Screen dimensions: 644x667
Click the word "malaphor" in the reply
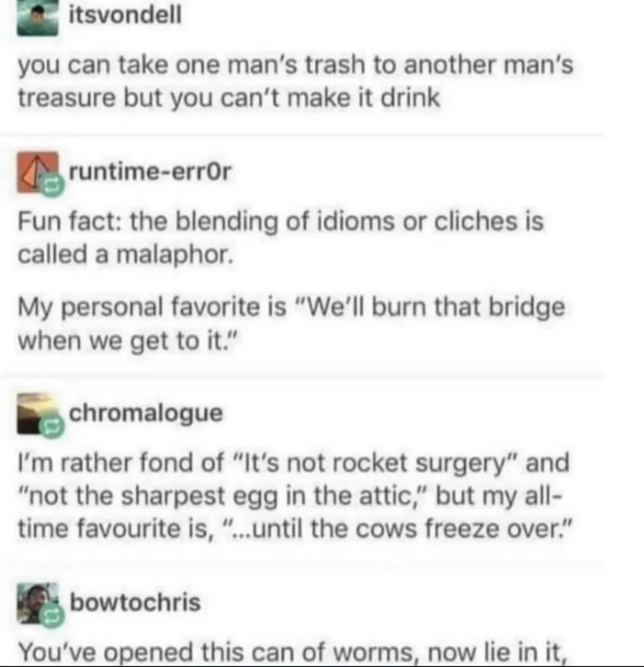click(x=175, y=254)
